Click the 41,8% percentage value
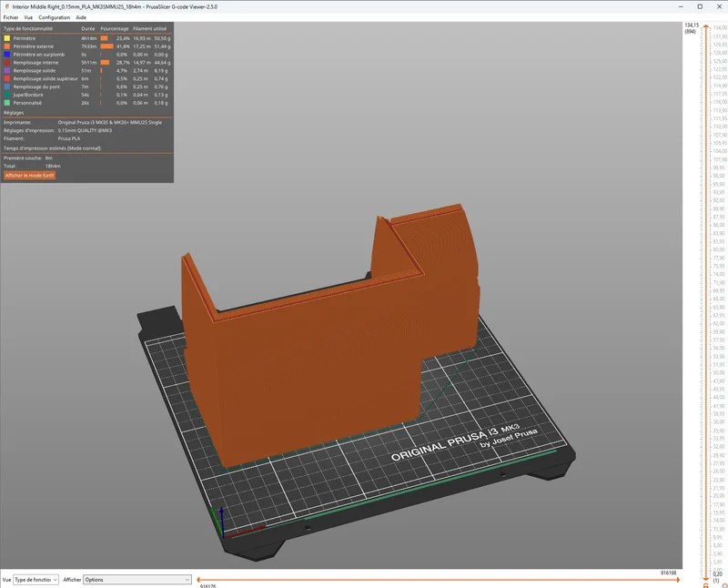The width and height of the screenshot is (728, 588). tap(123, 46)
